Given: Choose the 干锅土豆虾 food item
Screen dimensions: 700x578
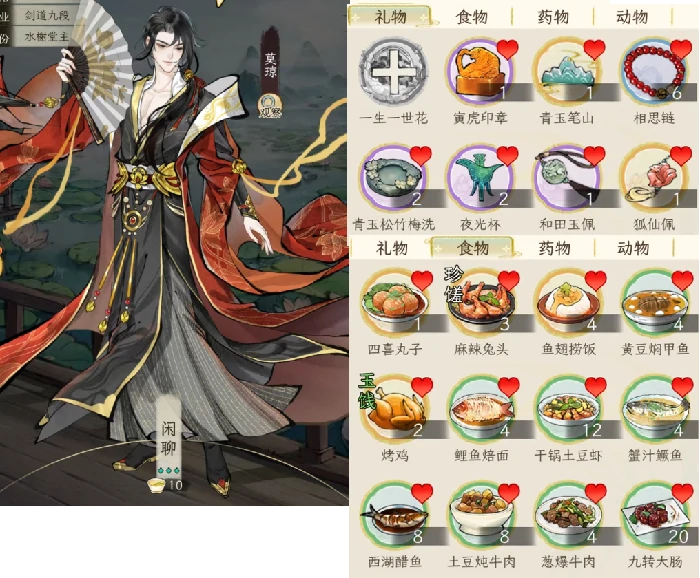Looking at the screenshot, I should pyautogui.click(x=567, y=408).
